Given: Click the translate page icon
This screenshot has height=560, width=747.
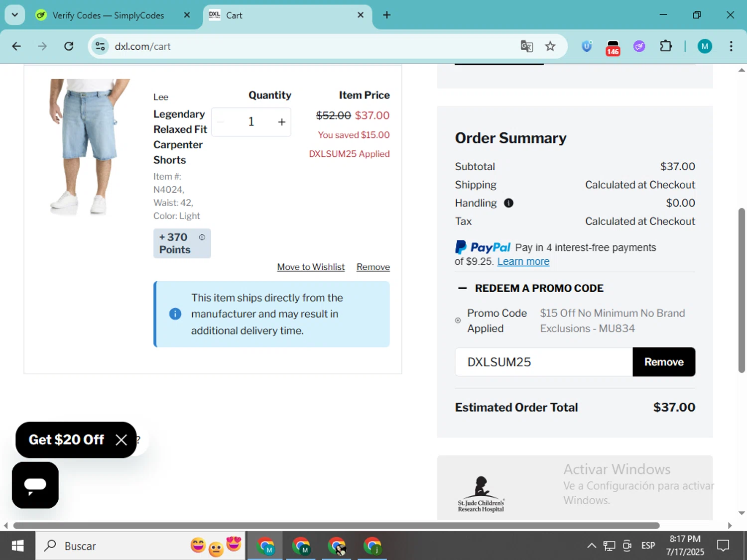Looking at the screenshot, I should pos(526,46).
